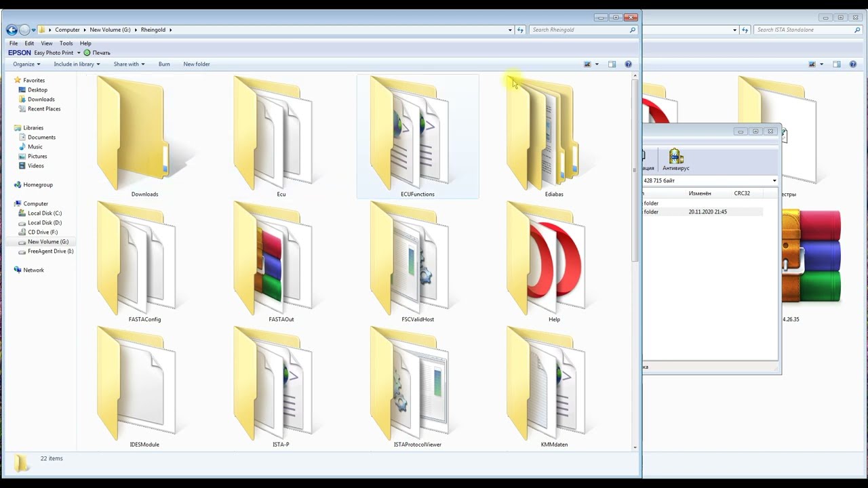Expand the archive path dropdown showing байт
Screen dimensions: 868x488
pyautogui.click(x=774, y=181)
